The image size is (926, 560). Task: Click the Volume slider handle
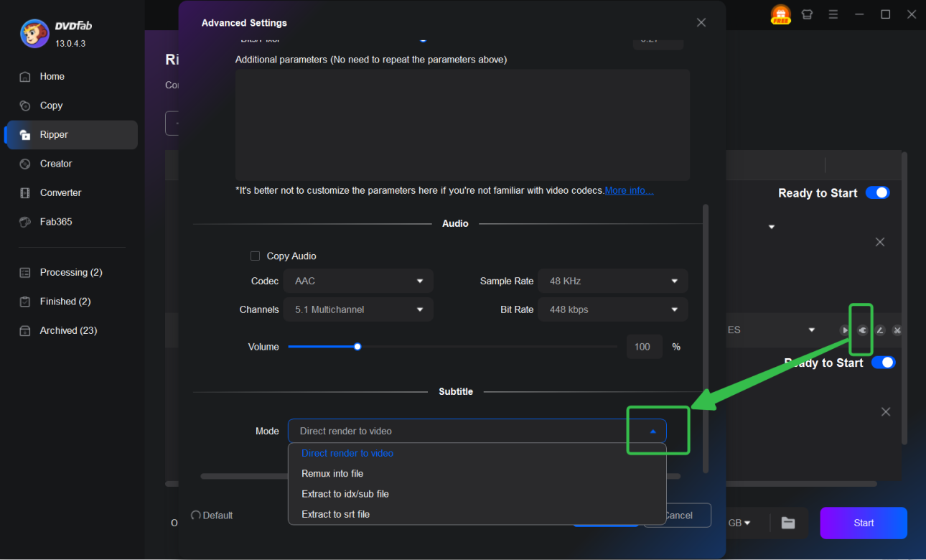(x=357, y=347)
